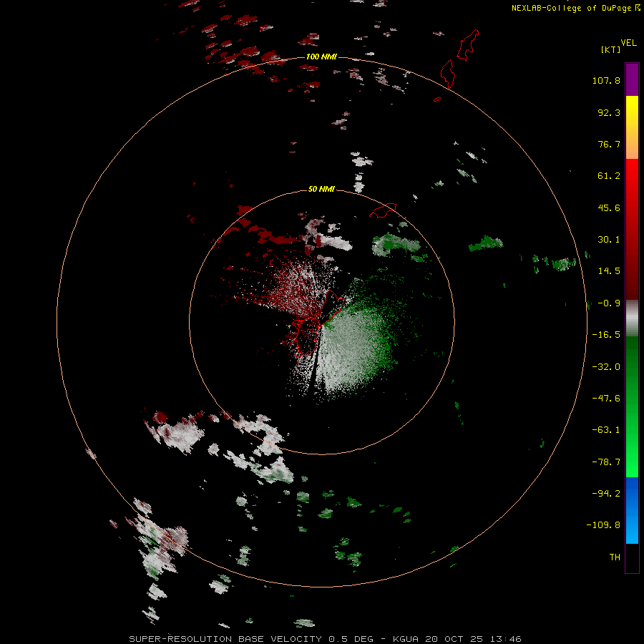Click the 61.2 legend value
This screenshot has height=644, width=644.
(x=609, y=176)
